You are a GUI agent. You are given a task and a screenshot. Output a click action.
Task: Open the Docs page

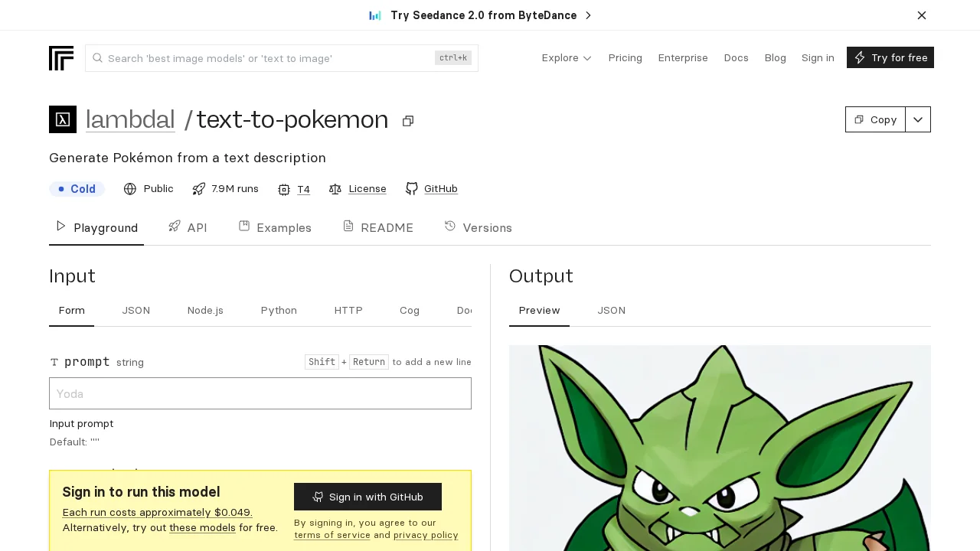pos(736,58)
